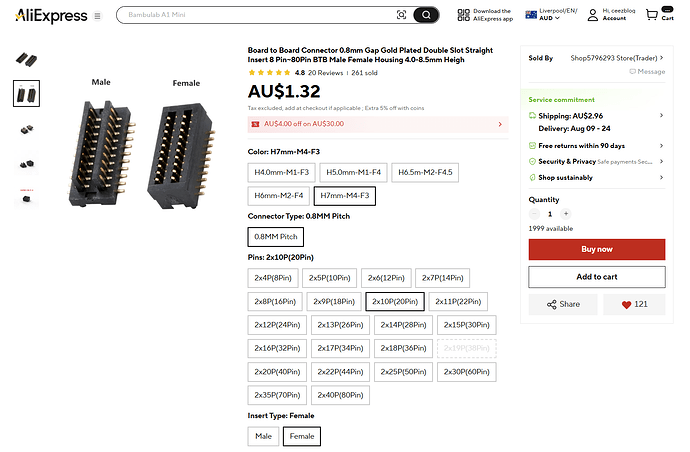Click the quantity value field
The width and height of the screenshot is (690, 452).
tap(550, 214)
